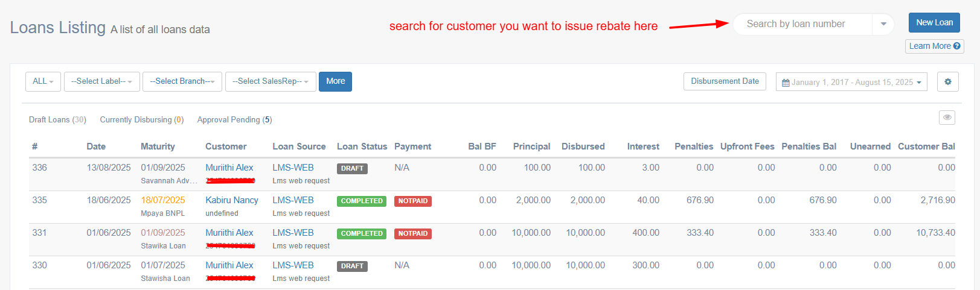Click the New Loan button

pos(934,23)
